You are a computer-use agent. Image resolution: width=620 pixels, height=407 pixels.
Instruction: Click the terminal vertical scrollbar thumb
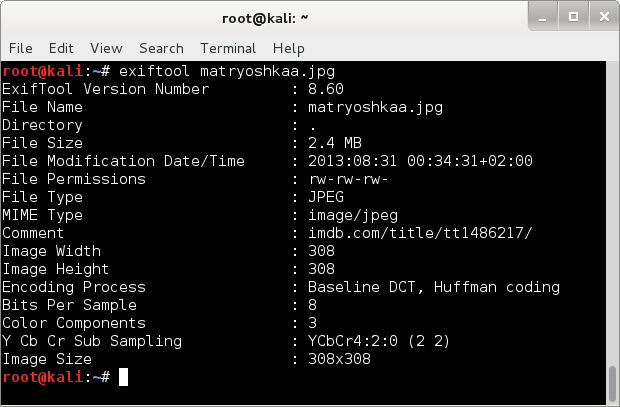[x=612, y=384]
